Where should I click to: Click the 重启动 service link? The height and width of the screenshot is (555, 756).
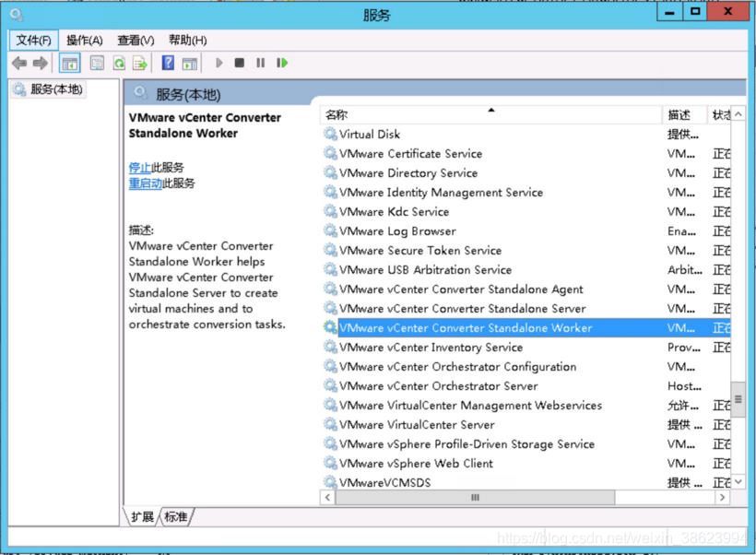pos(146,183)
